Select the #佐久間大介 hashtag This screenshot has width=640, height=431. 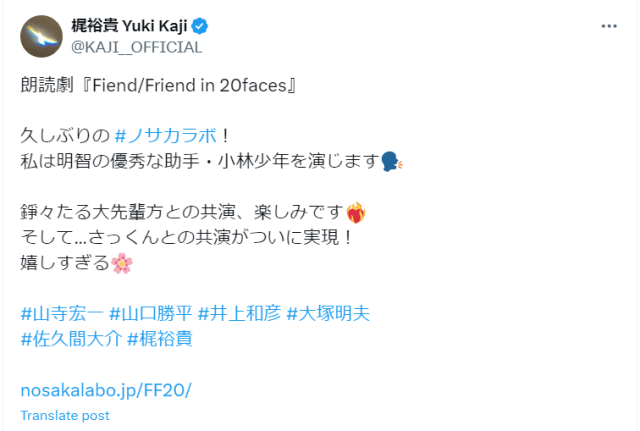69,339
